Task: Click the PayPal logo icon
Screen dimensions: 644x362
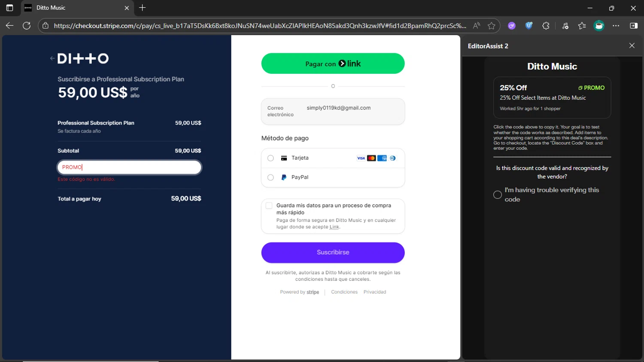Action: [x=284, y=177]
